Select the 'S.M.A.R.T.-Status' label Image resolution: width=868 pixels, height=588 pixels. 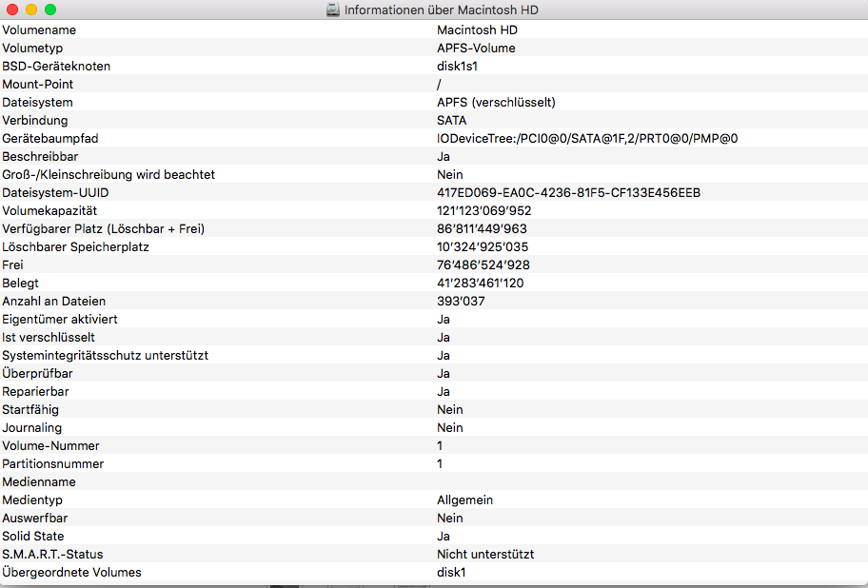pos(52,555)
